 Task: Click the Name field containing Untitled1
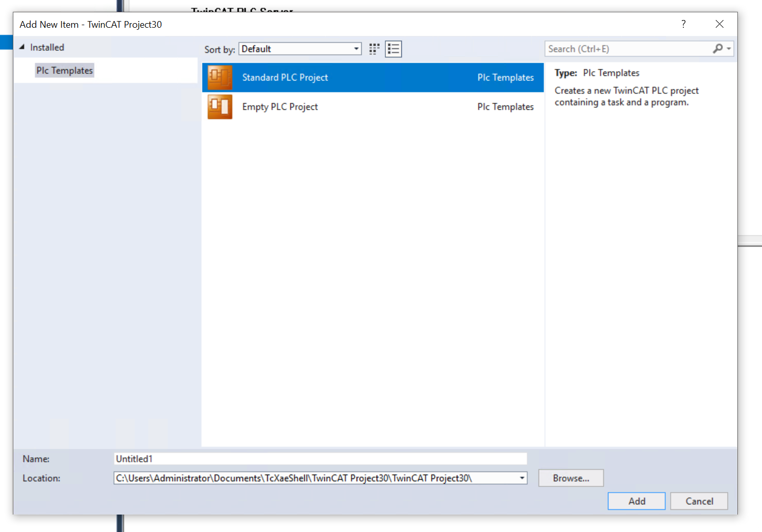321,459
